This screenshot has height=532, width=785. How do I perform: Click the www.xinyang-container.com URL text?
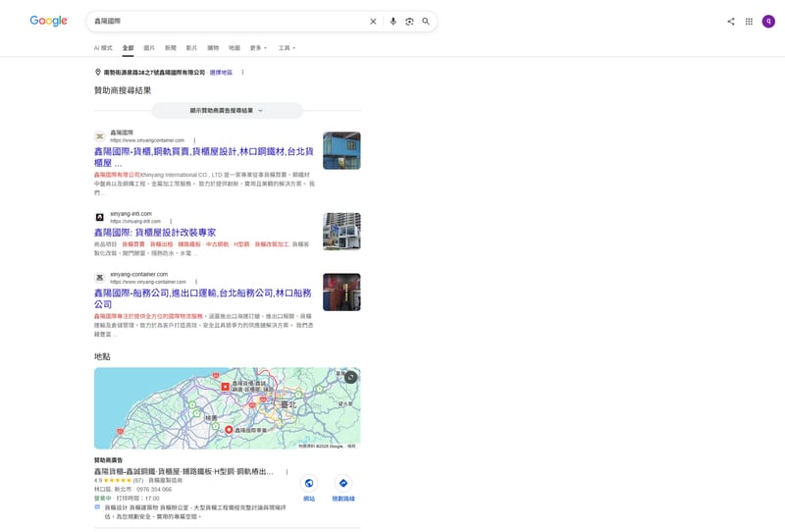point(148,282)
